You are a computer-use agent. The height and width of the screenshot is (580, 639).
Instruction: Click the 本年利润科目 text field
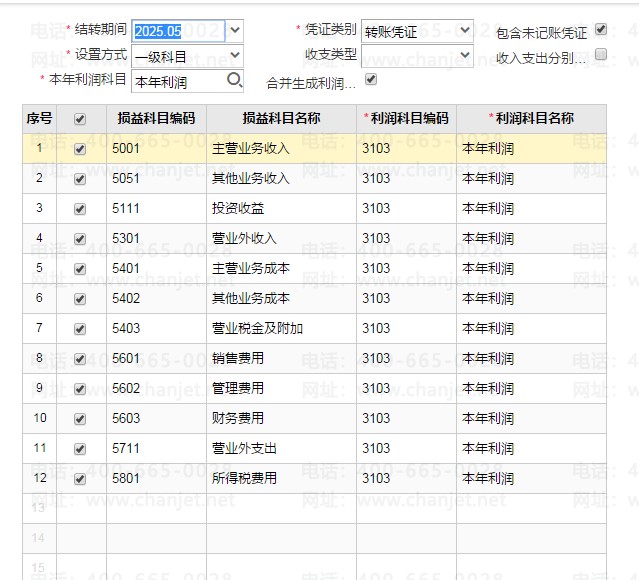pyautogui.click(x=176, y=82)
